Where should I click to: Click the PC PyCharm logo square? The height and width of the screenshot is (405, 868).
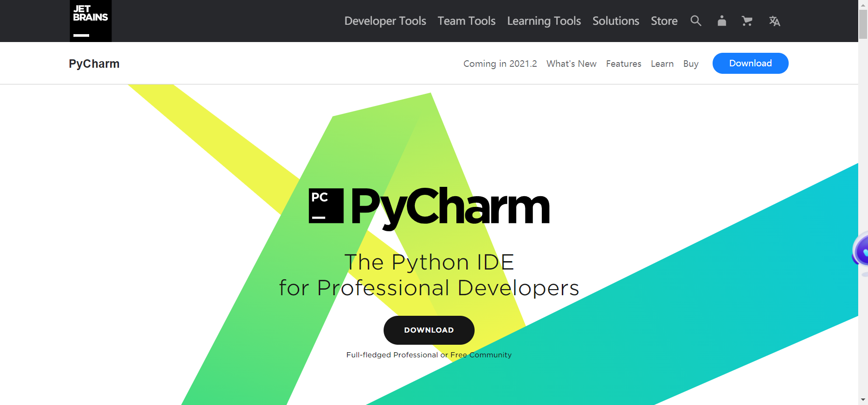point(326,206)
